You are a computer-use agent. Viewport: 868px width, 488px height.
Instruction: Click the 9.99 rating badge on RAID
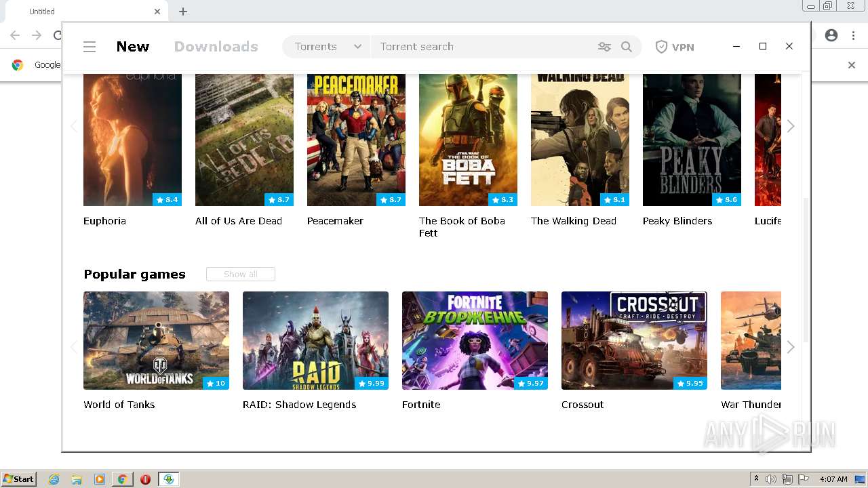371,384
